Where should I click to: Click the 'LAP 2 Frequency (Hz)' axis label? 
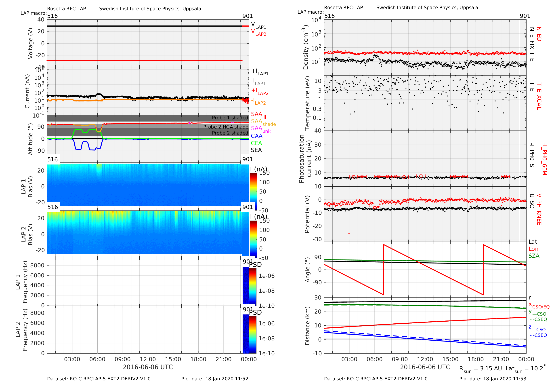pos(21,330)
